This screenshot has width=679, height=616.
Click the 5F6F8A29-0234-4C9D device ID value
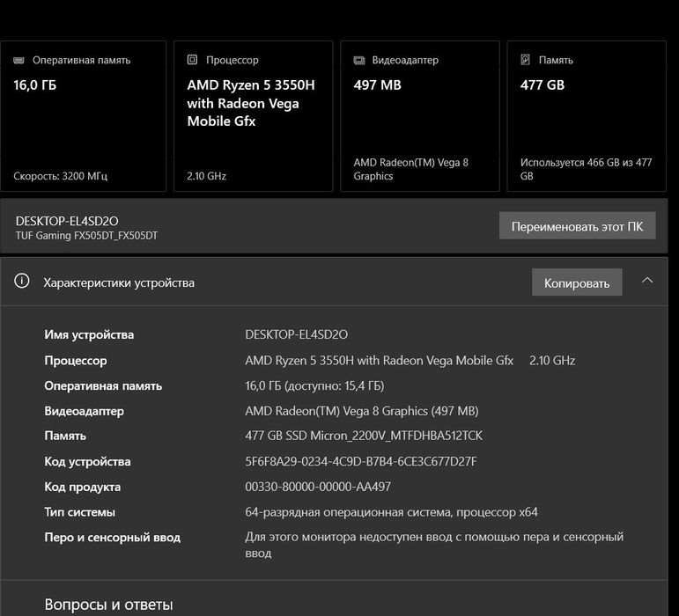coord(361,462)
